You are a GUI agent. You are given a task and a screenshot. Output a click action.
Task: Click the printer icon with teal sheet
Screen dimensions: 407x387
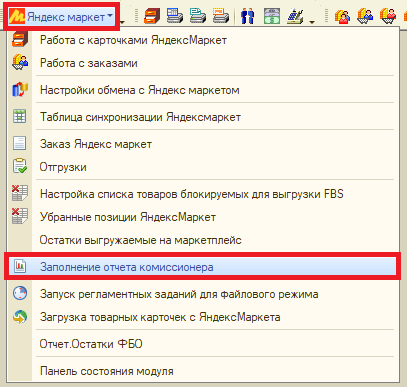[198, 16]
